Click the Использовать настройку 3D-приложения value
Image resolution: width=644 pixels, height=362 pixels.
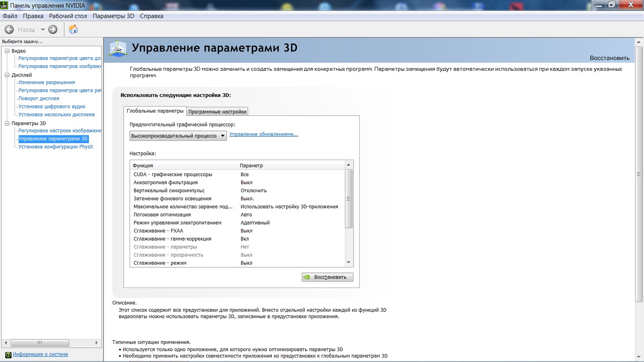point(289,207)
